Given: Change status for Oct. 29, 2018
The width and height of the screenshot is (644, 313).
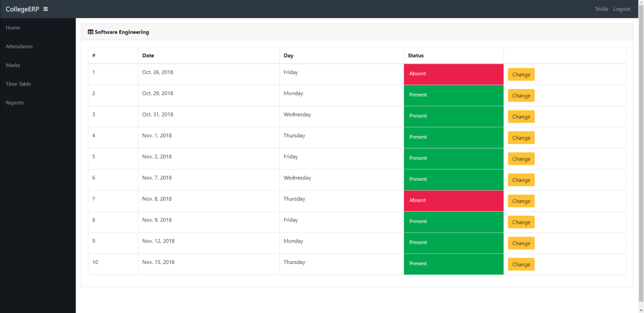Looking at the screenshot, I should [x=521, y=95].
